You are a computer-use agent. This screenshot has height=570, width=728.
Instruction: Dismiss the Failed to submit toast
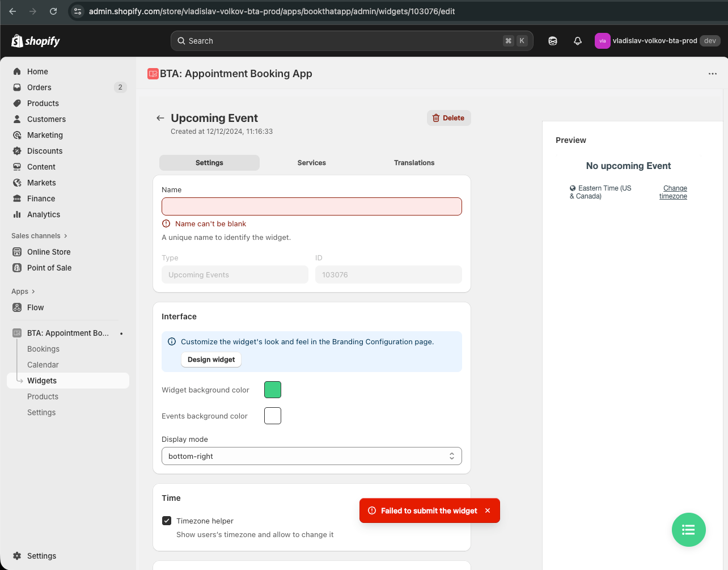point(488,510)
